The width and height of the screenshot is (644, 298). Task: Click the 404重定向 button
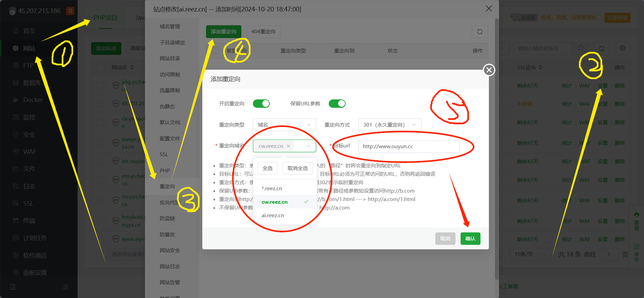pyautogui.click(x=263, y=32)
